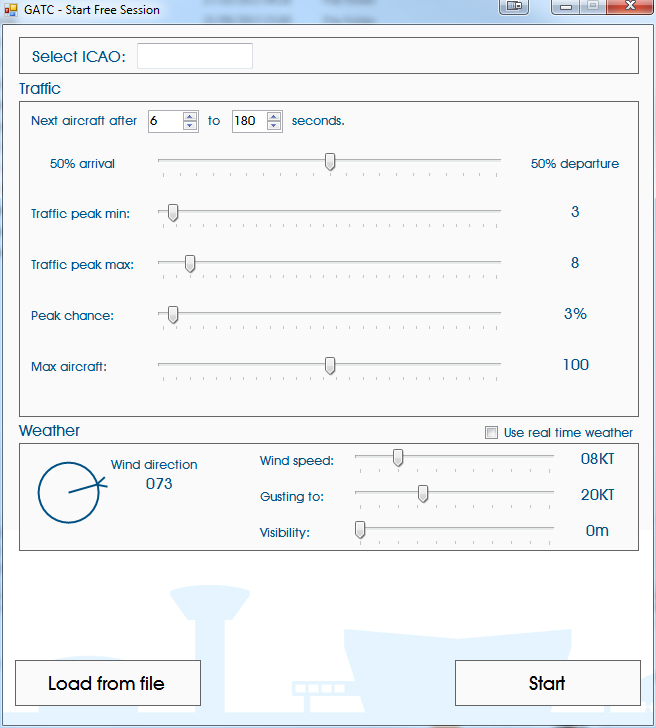Viewport: 656px width, 728px height.
Task: Decrease the maximum seconds spinner value
Action: point(274,126)
